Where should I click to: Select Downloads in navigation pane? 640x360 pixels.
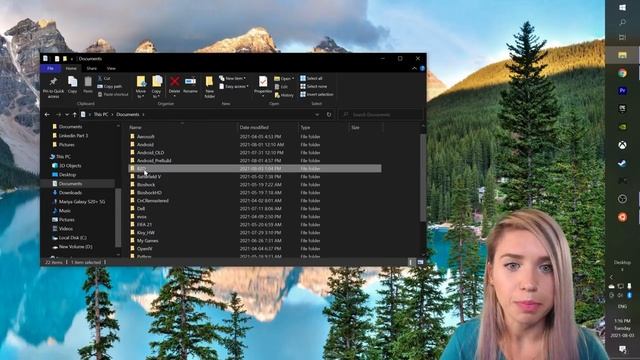[x=67, y=193]
